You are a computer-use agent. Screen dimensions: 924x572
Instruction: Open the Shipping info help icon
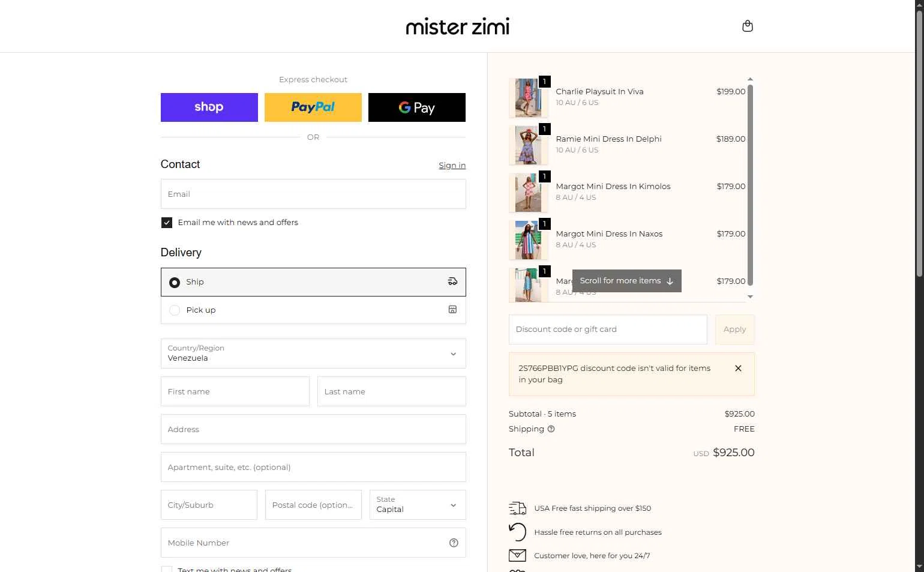tap(551, 429)
